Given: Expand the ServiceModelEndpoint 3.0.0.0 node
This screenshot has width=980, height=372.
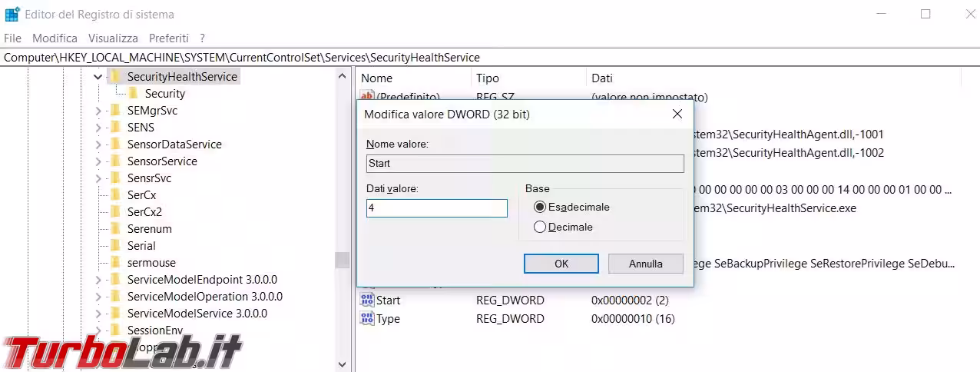Looking at the screenshot, I should 98,280.
